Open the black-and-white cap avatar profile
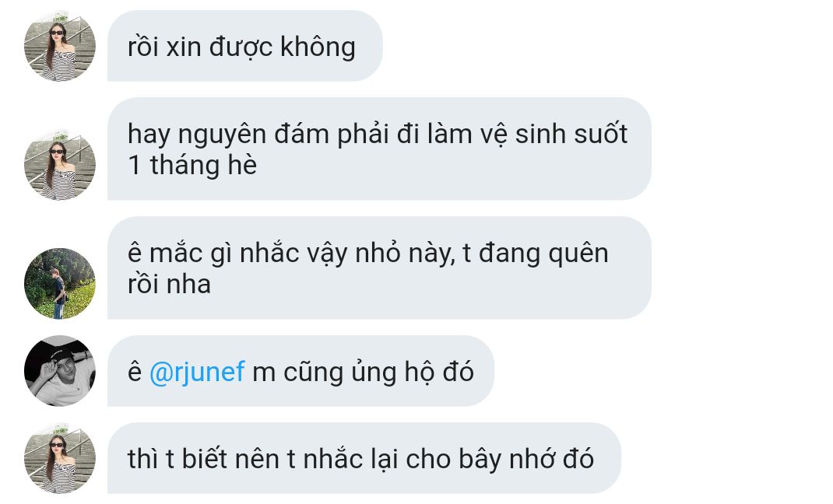This screenshot has width=833, height=504. click(x=60, y=371)
